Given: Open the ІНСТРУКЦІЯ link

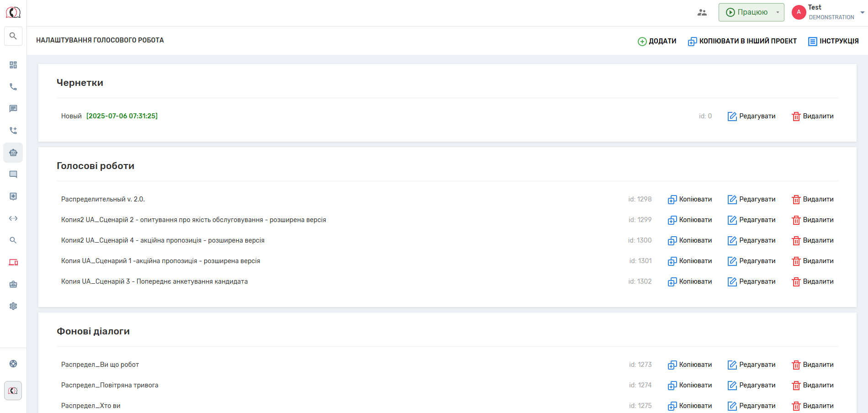Looking at the screenshot, I should [833, 41].
